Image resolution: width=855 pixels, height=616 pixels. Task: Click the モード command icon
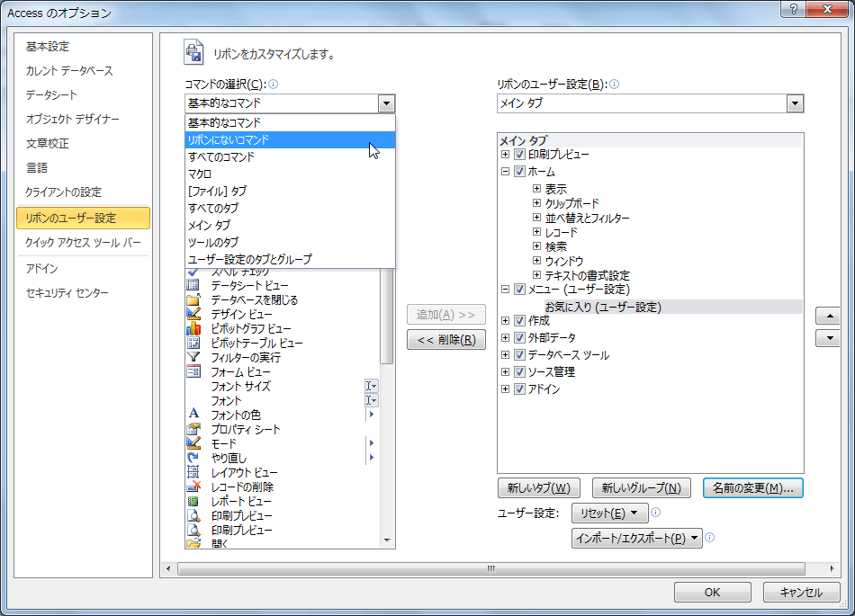pos(193,442)
